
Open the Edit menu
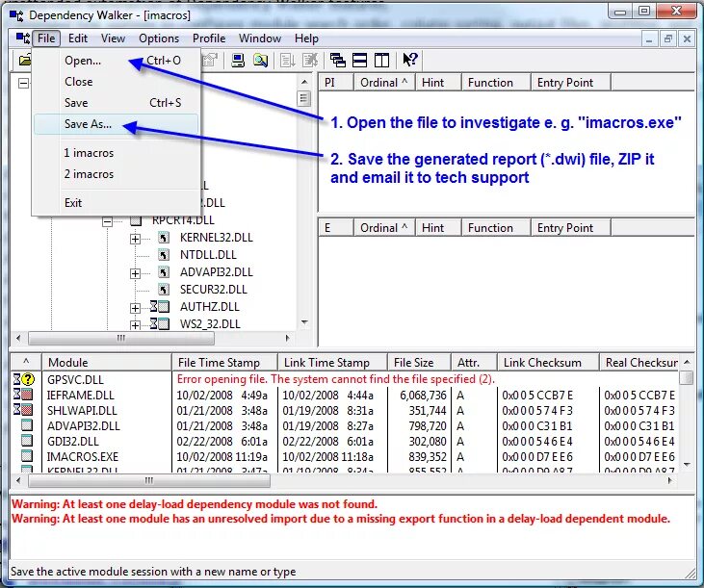pos(78,38)
